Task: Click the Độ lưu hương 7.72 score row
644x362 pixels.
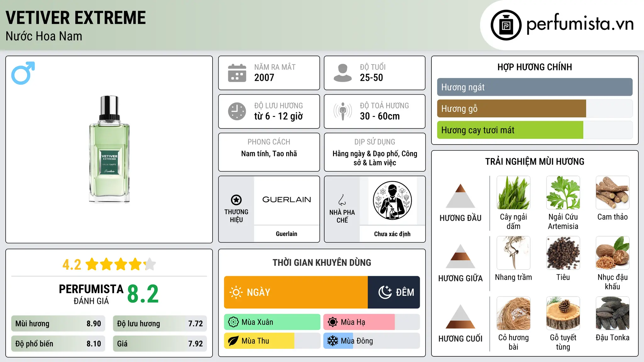Action: pyautogui.click(x=160, y=324)
